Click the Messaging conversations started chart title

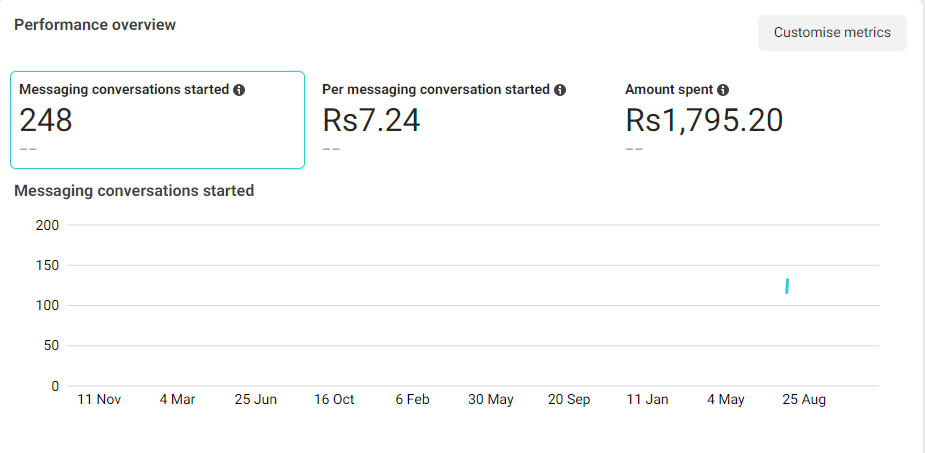click(134, 191)
